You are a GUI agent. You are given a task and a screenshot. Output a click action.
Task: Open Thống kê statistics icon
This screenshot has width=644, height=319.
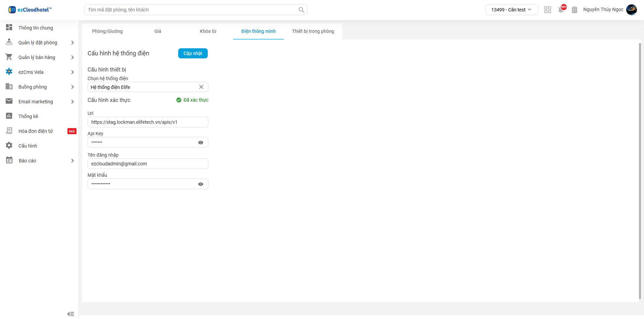point(9,116)
